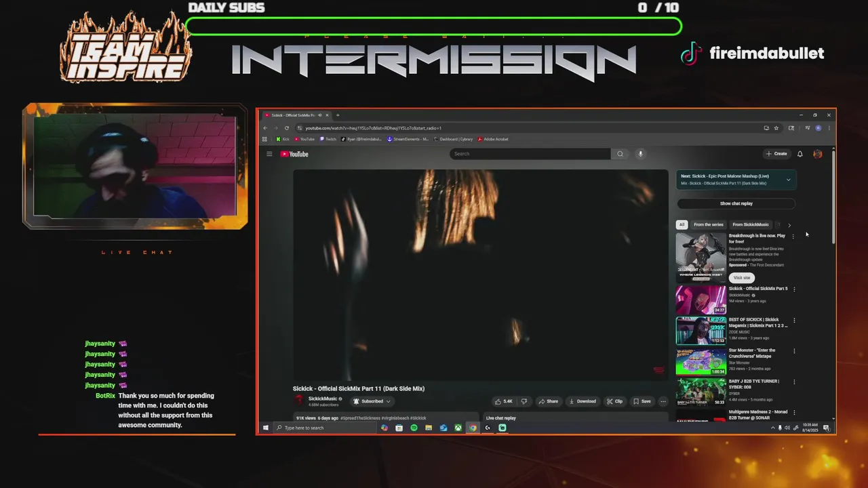The height and width of the screenshot is (488, 868).
Task: Open the YouTube bookmark in bookmarks bar
Action: pos(304,139)
